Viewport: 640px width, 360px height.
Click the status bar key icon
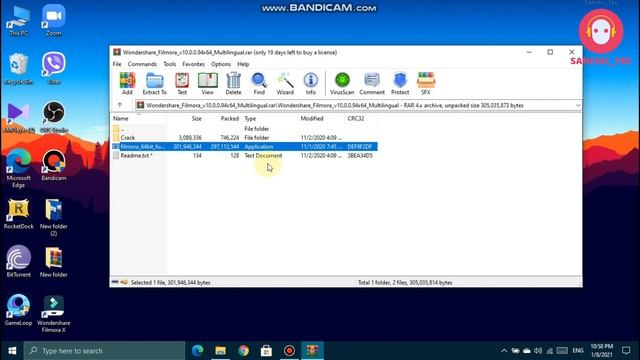(124, 282)
